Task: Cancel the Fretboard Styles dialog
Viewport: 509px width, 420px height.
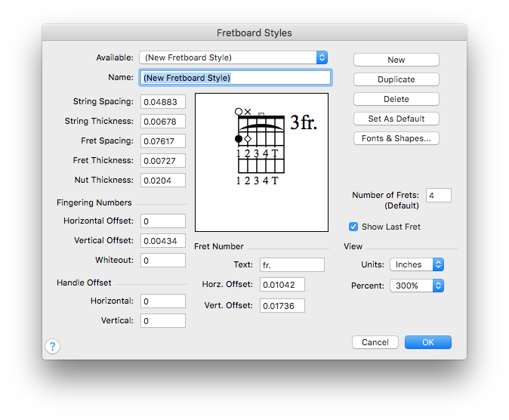Action: (375, 342)
